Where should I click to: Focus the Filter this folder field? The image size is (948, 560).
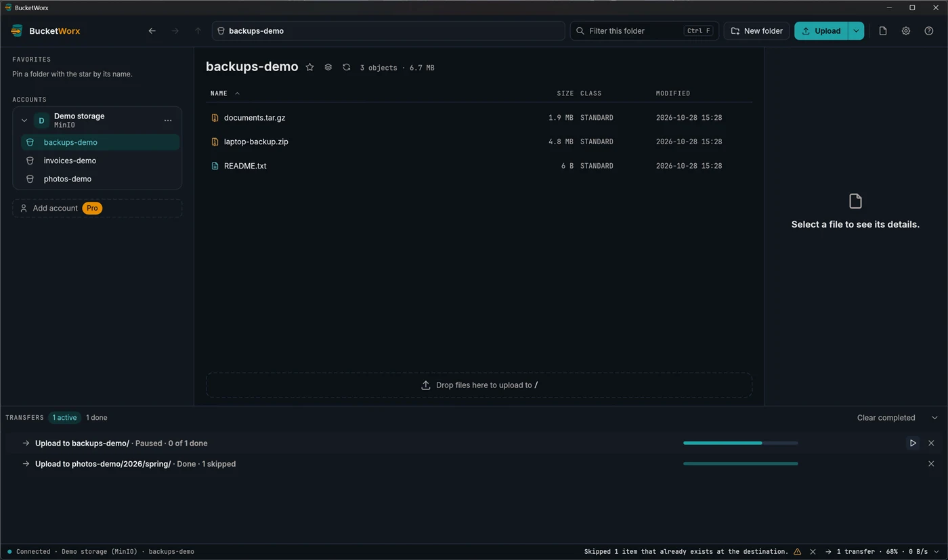pyautogui.click(x=644, y=31)
